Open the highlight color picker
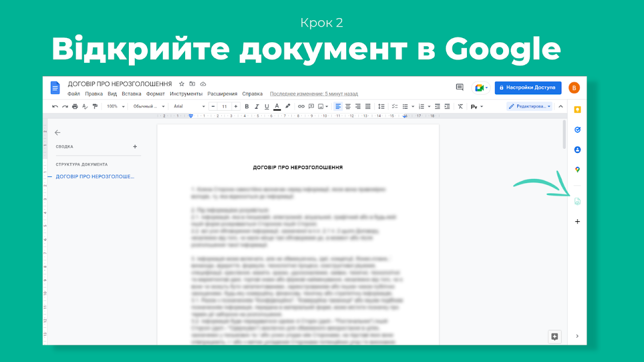The image size is (644, 362). (288, 107)
